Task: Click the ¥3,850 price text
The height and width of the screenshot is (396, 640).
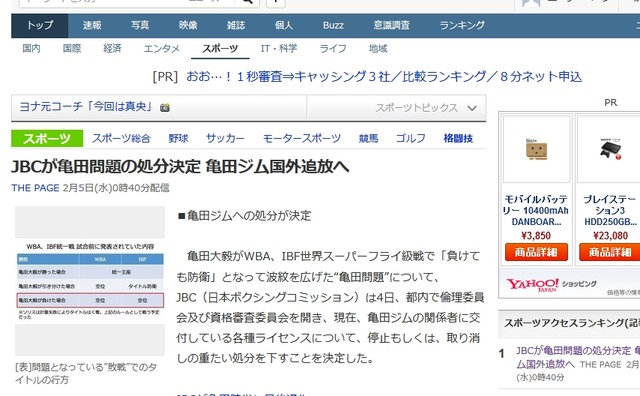Action: click(x=536, y=236)
